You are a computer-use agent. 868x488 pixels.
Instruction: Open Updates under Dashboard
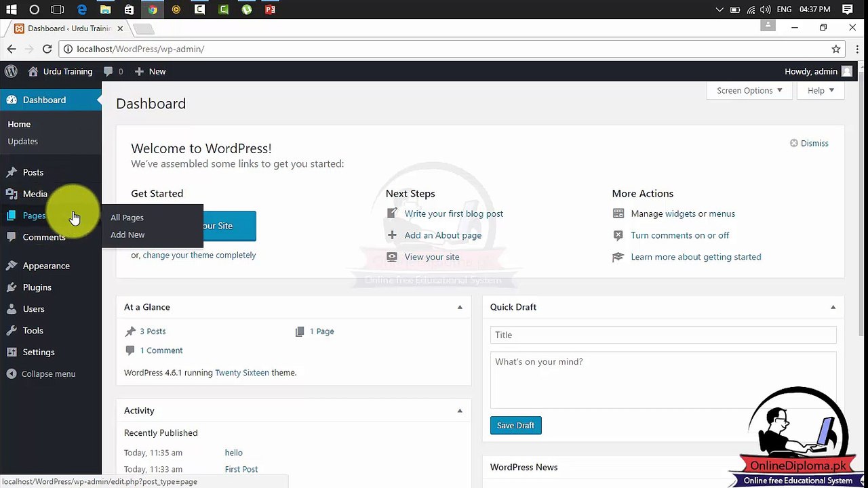(22, 141)
